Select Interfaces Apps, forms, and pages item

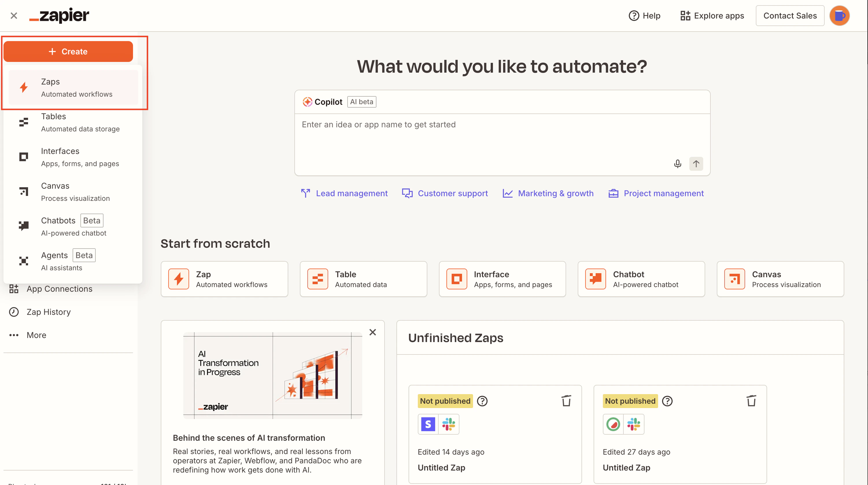click(x=73, y=157)
